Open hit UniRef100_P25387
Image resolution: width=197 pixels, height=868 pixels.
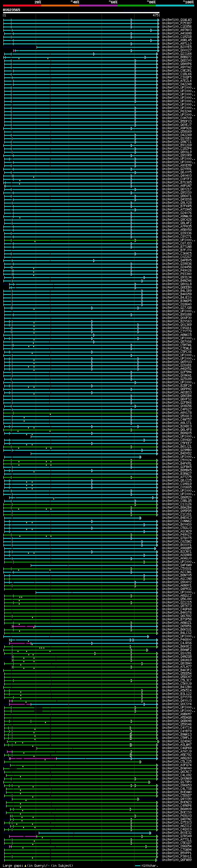(x=177, y=23)
